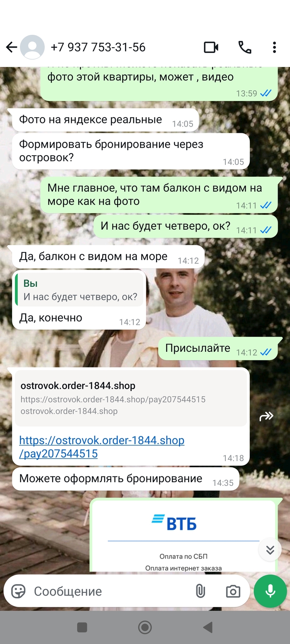Attach a file with paperclip icon
This screenshot has height=644, width=290.
pos(200,591)
